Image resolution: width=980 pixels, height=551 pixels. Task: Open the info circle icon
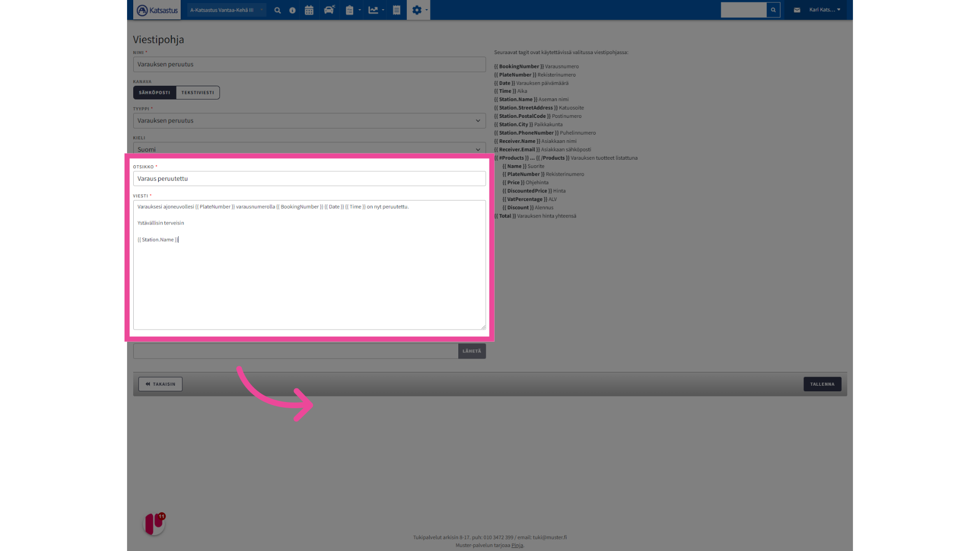click(x=292, y=10)
